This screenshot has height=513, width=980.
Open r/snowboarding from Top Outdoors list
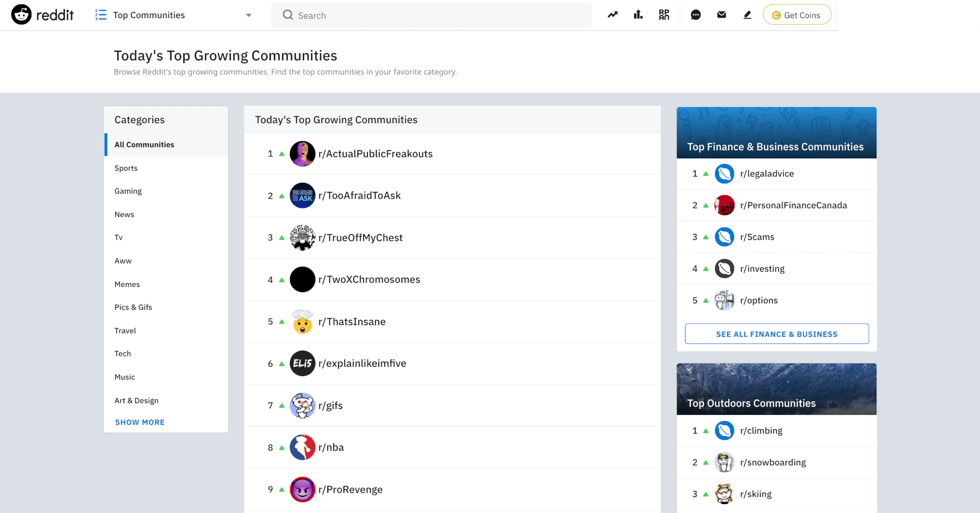tap(773, 462)
